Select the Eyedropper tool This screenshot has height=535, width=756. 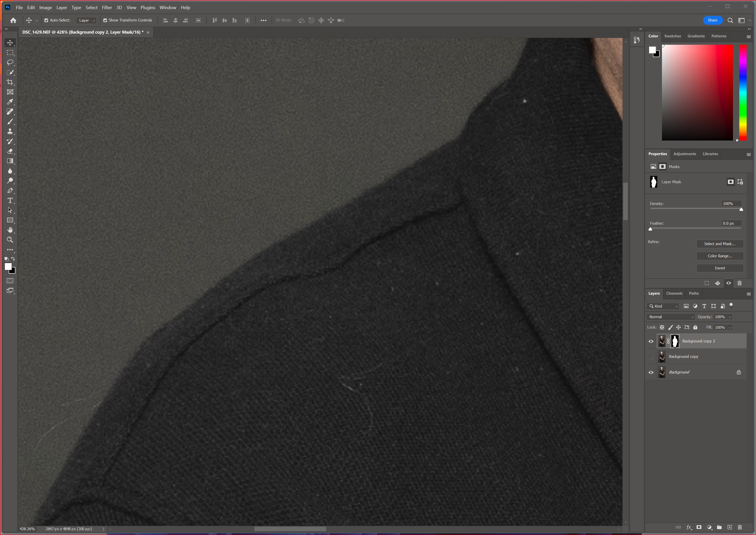point(10,102)
